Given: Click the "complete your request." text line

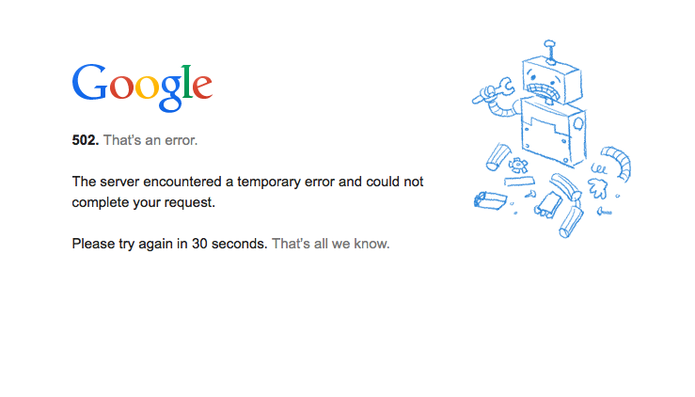Looking at the screenshot, I should 144,202.
